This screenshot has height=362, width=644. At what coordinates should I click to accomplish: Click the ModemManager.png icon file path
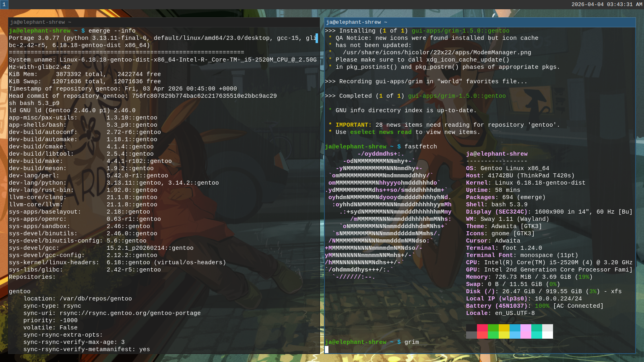(x=437, y=53)
